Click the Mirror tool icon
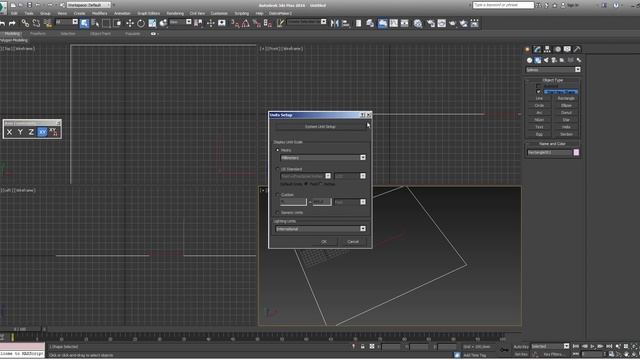 point(335,23)
